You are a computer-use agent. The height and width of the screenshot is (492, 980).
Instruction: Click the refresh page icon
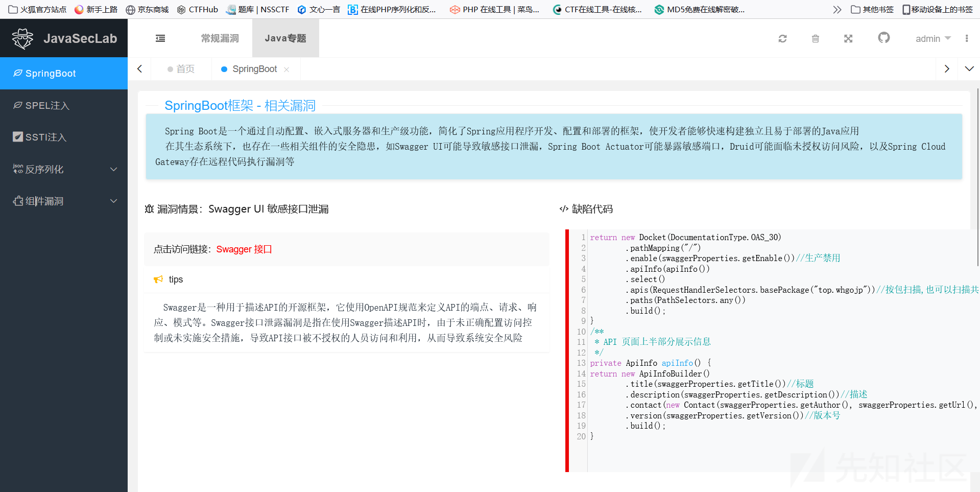pyautogui.click(x=782, y=39)
